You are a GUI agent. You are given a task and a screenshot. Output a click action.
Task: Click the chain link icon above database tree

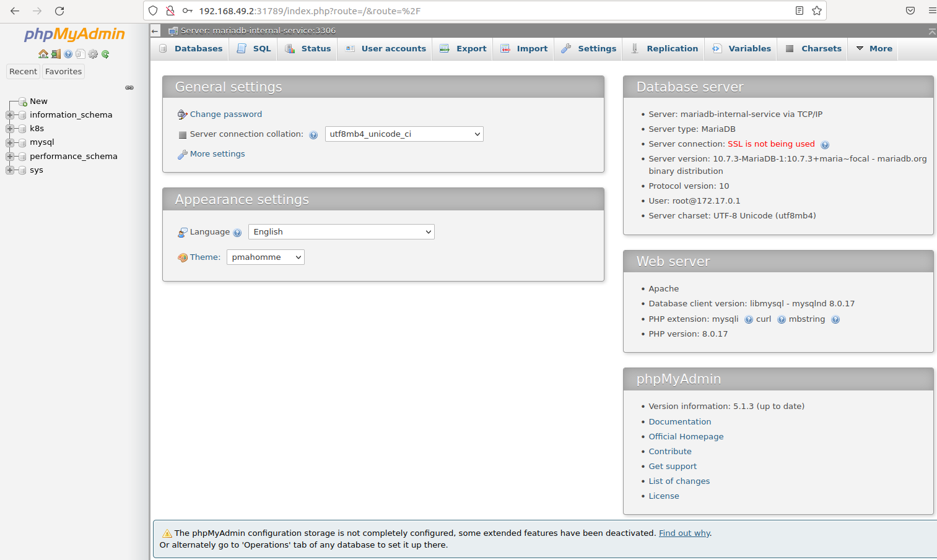pyautogui.click(x=129, y=87)
